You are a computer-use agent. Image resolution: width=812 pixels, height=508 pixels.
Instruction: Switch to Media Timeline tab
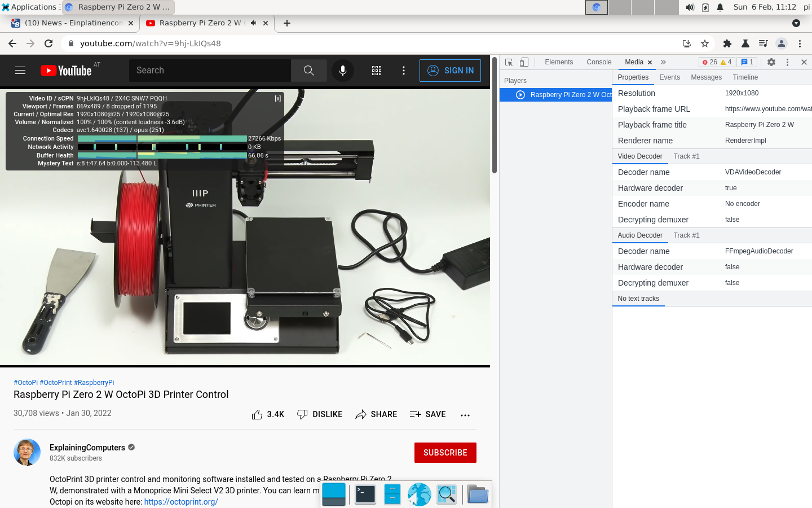point(745,77)
